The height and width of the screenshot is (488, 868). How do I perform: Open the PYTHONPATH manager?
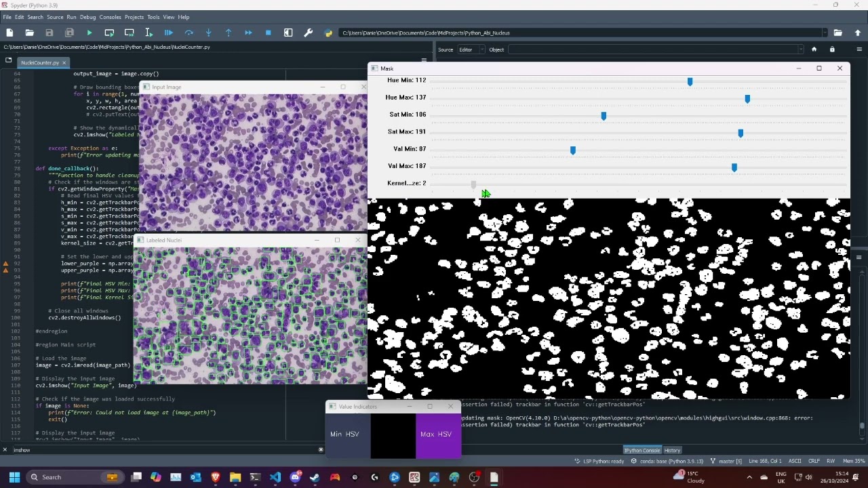point(328,33)
